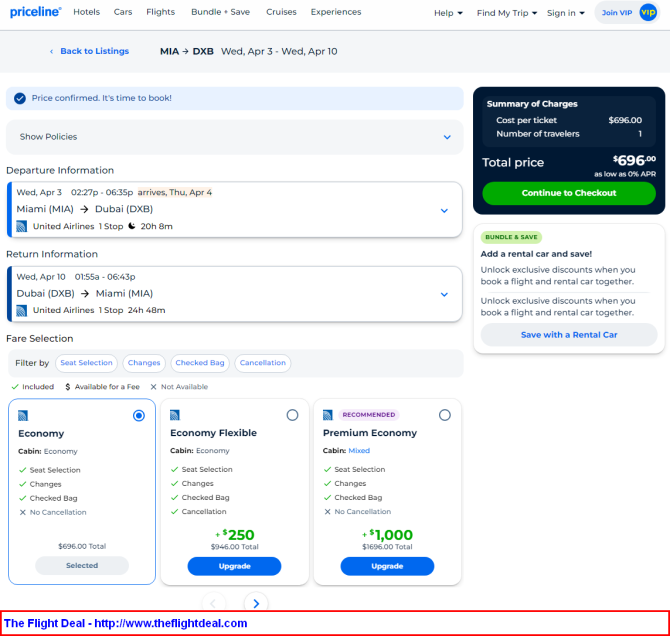Go Back to Listings
This screenshot has height=636, width=670.
pos(94,51)
